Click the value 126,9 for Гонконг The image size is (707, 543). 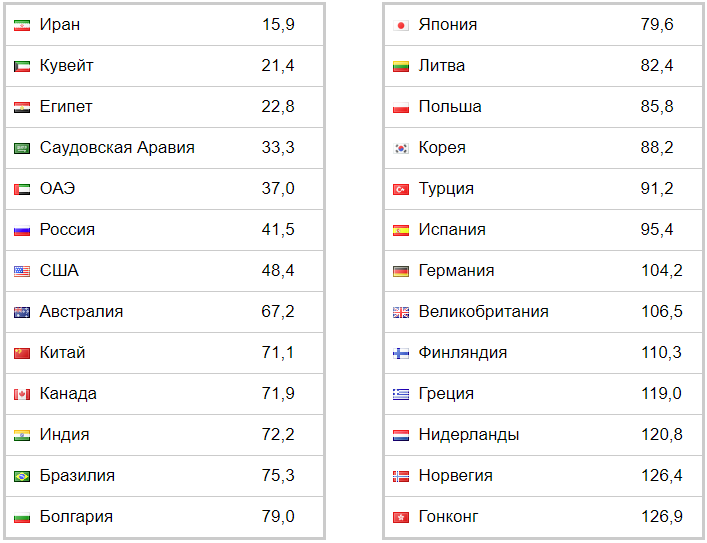pyautogui.click(x=662, y=516)
